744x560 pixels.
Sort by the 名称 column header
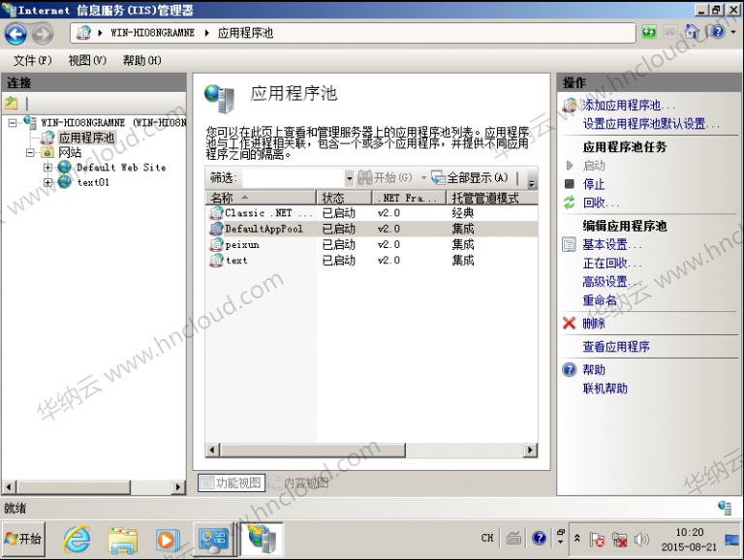pos(261,198)
